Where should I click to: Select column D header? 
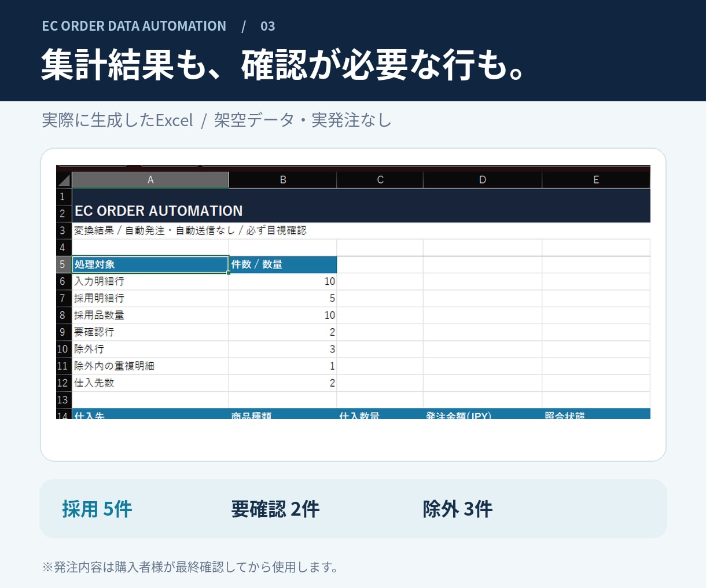coord(483,180)
